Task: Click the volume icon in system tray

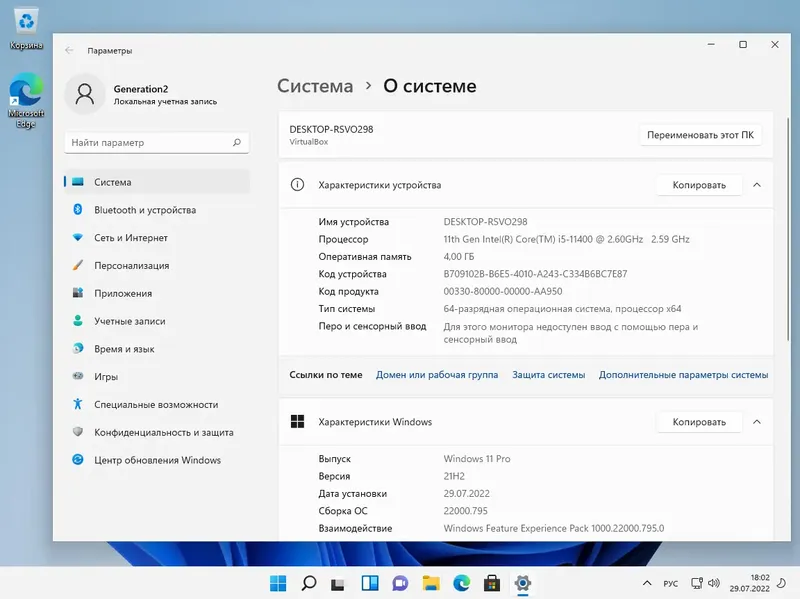Action: pyautogui.click(x=713, y=583)
